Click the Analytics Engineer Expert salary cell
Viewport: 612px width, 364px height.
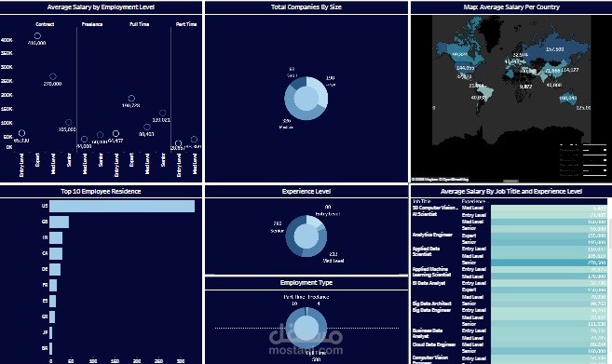549,236
